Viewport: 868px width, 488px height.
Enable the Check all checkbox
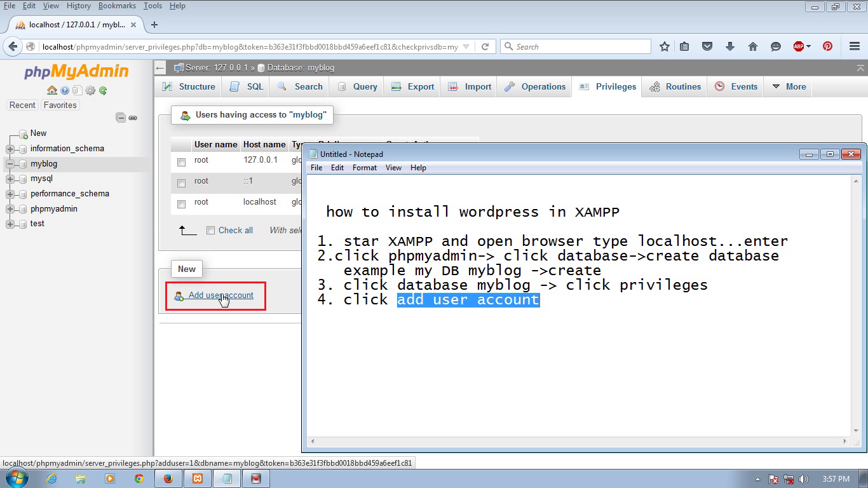point(211,231)
